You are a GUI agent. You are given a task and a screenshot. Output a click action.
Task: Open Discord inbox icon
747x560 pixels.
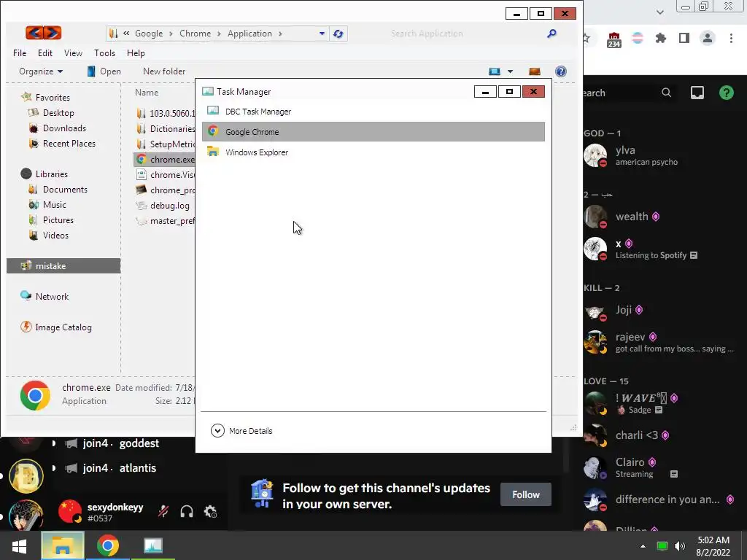pos(697,93)
